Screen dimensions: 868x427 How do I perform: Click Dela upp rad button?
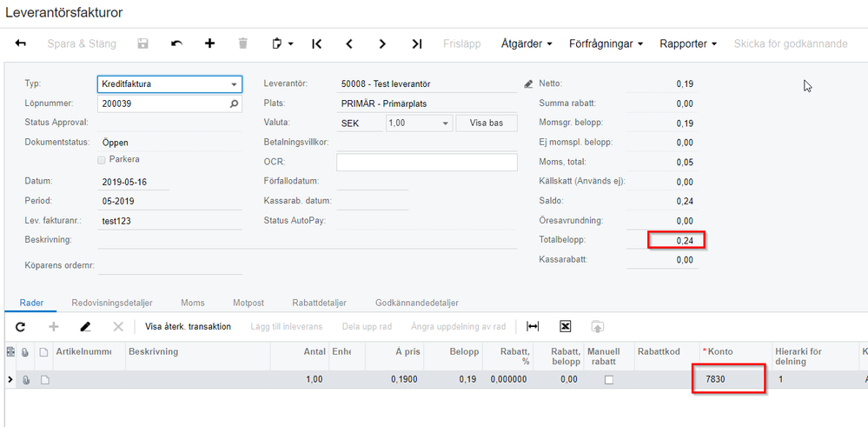click(x=367, y=327)
